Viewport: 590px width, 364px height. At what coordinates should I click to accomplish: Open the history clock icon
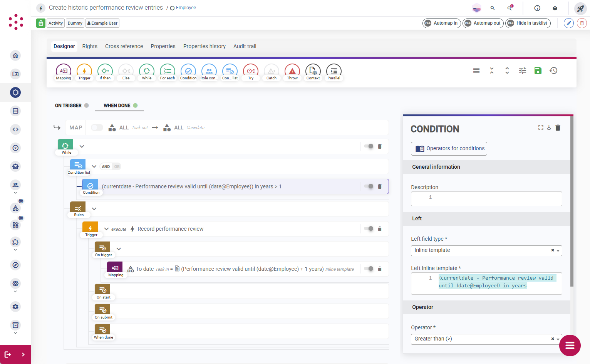pyautogui.click(x=553, y=70)
